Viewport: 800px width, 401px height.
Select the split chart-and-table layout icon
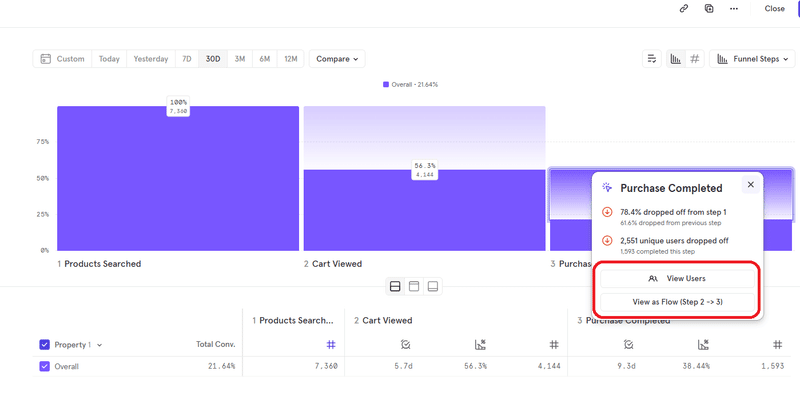[x=395, y=287]
